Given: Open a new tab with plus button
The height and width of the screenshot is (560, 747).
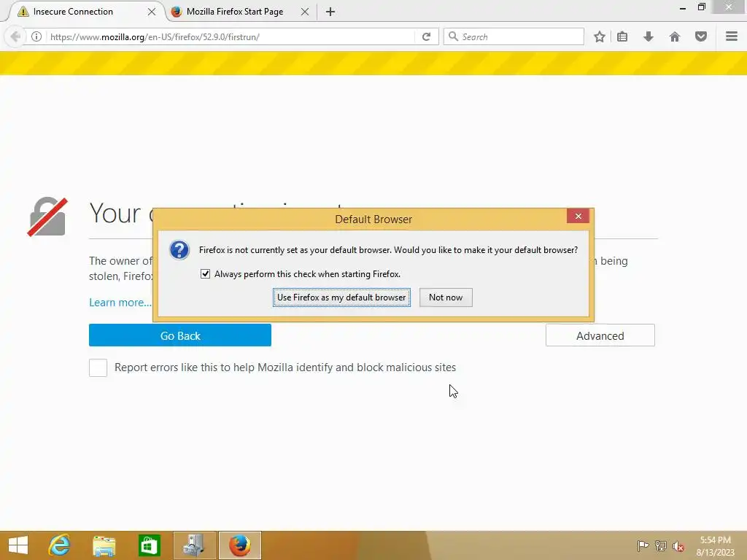Looking at the screenshot, I should (x=330, y=12).
